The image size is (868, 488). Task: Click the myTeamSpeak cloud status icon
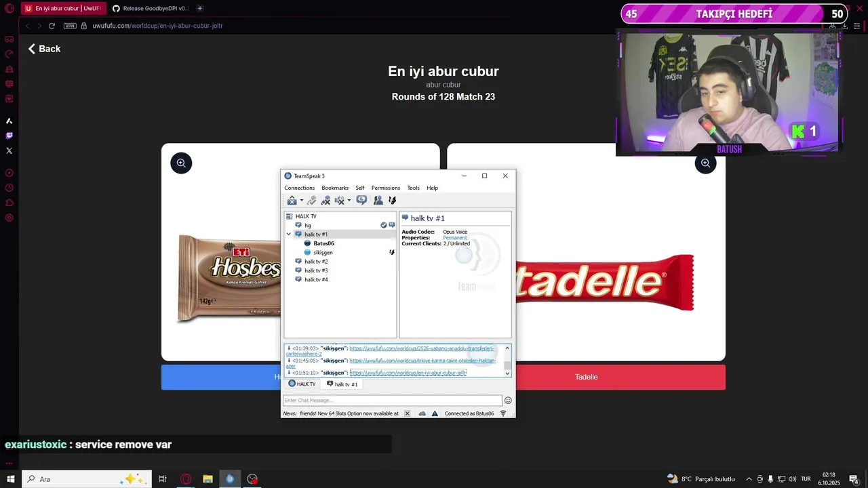point(422,413)
